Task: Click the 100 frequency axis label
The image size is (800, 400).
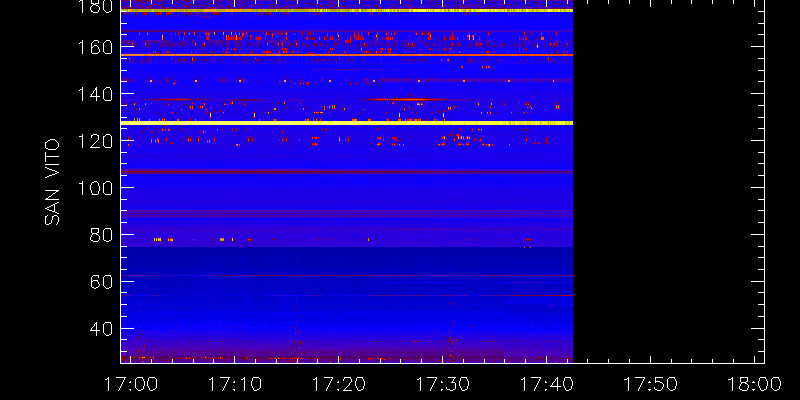Action: click(95, 188)
